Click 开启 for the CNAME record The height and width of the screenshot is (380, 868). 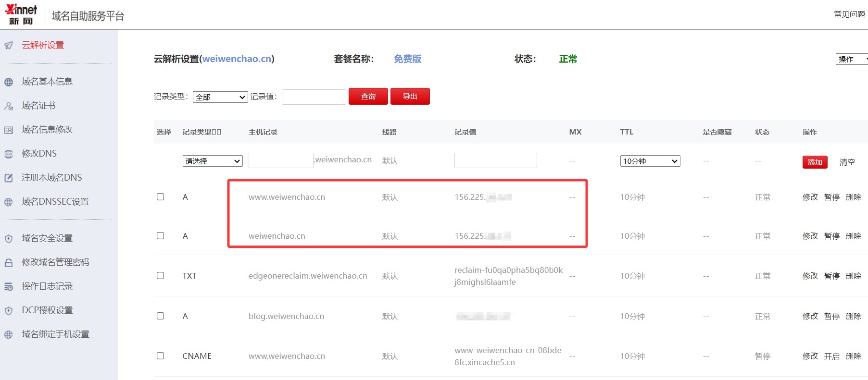point(832,356)
